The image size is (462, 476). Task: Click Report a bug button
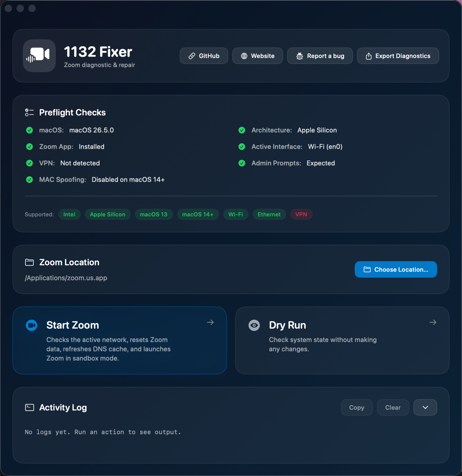point(320,56)
